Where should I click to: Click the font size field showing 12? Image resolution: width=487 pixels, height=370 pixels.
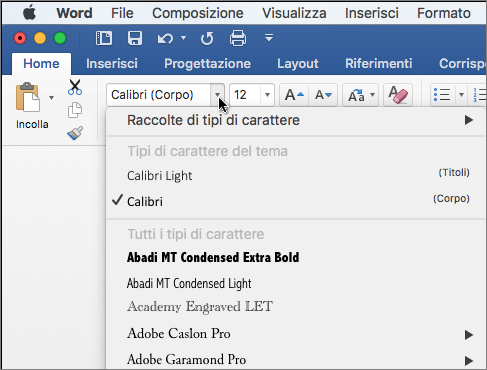pyautogui.click(x=245, y=95)
